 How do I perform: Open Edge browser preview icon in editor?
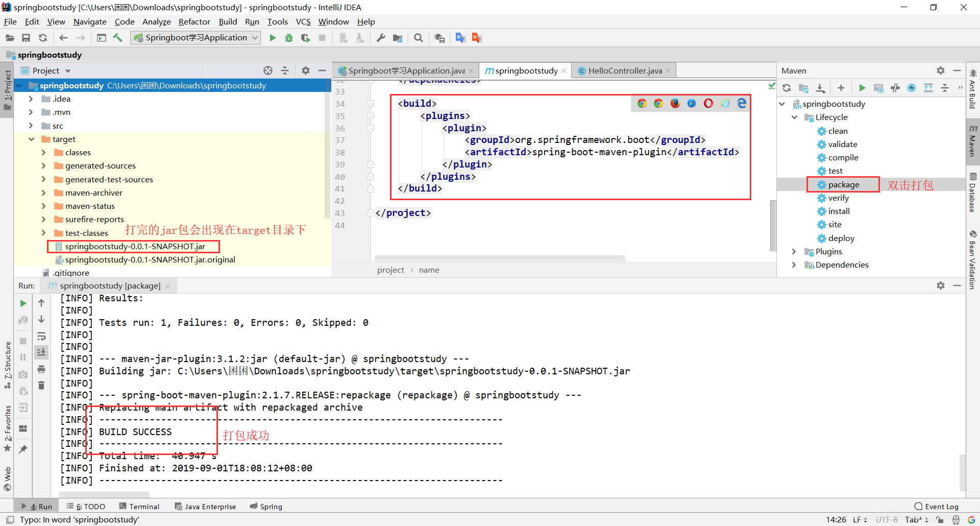(x=742, y=104)
